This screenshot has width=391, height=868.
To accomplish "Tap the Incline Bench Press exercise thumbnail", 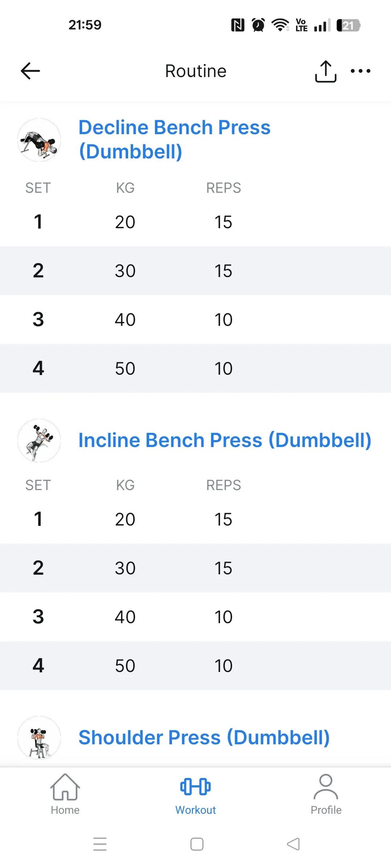I will click(39, 441).
